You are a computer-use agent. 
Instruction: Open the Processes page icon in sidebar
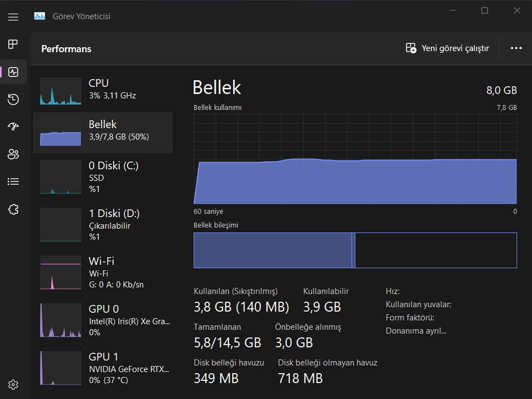point(13,44)
